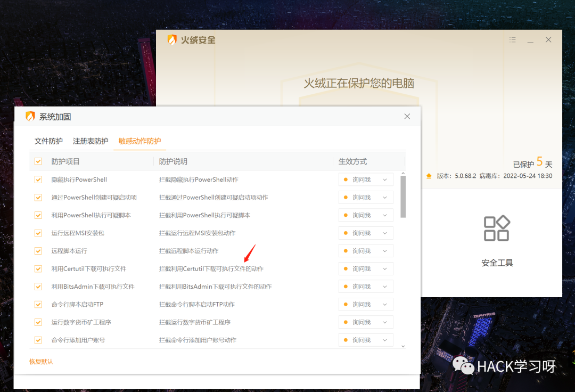
Task: Minimize the Huorong main window
Action: 530,40
